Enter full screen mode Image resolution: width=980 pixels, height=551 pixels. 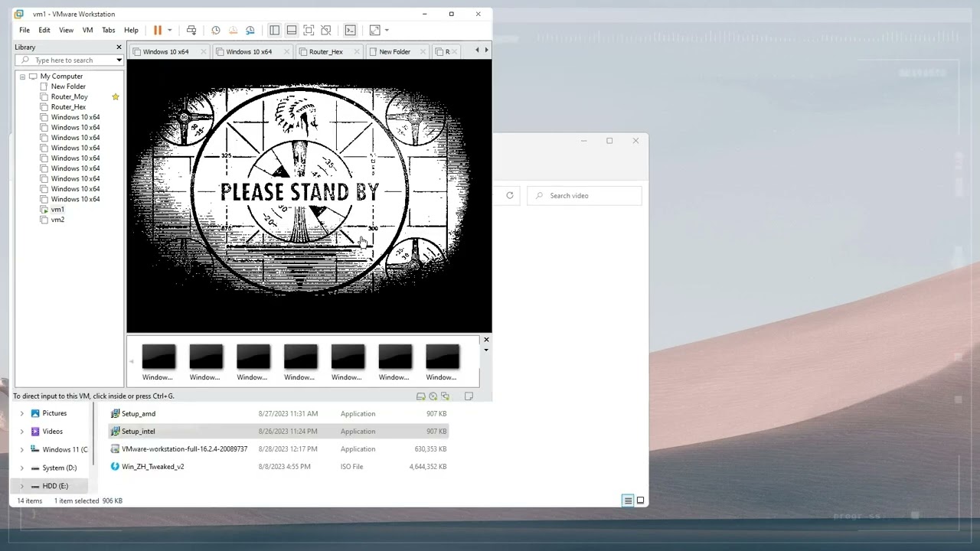pos(309,30)
